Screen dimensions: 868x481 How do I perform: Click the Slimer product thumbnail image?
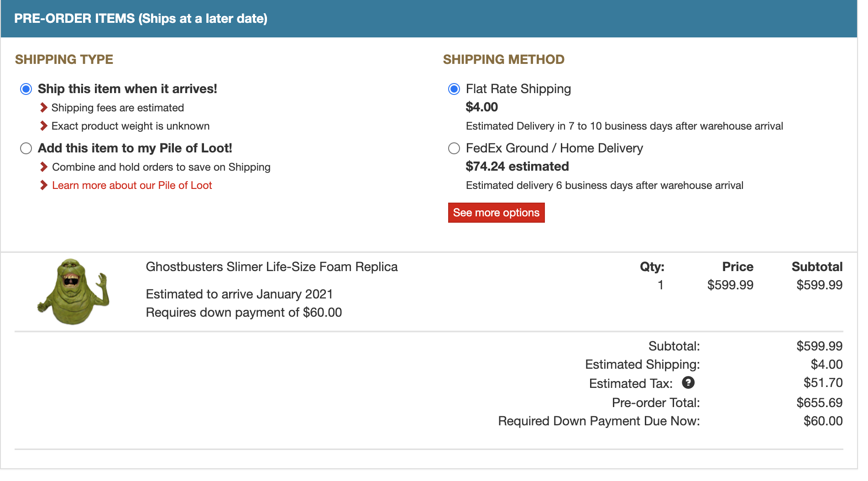(73, 292)
